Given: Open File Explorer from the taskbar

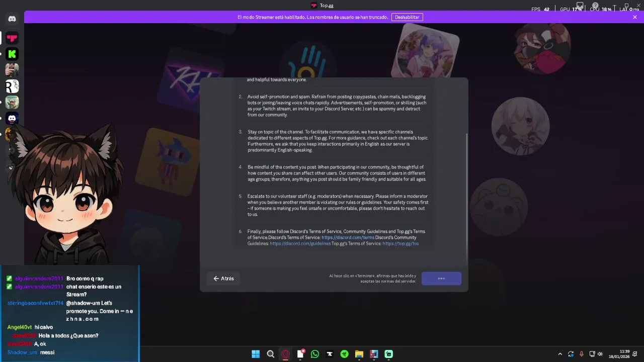Looking at the screenshot, I should (359, 354).
